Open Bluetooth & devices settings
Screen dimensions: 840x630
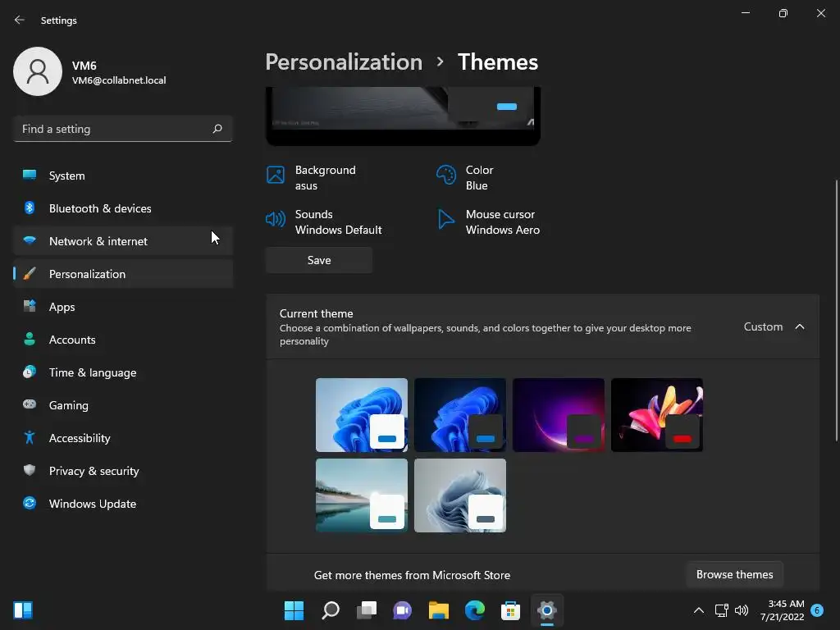[x=123, y=208]
